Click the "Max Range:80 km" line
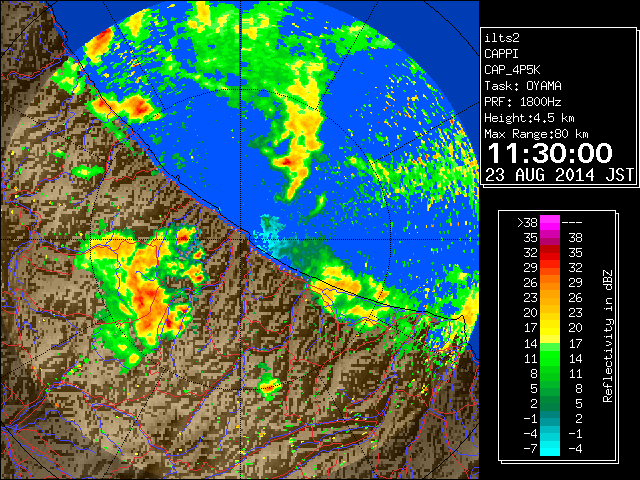The image size is (640, 480). pos(536,134)
